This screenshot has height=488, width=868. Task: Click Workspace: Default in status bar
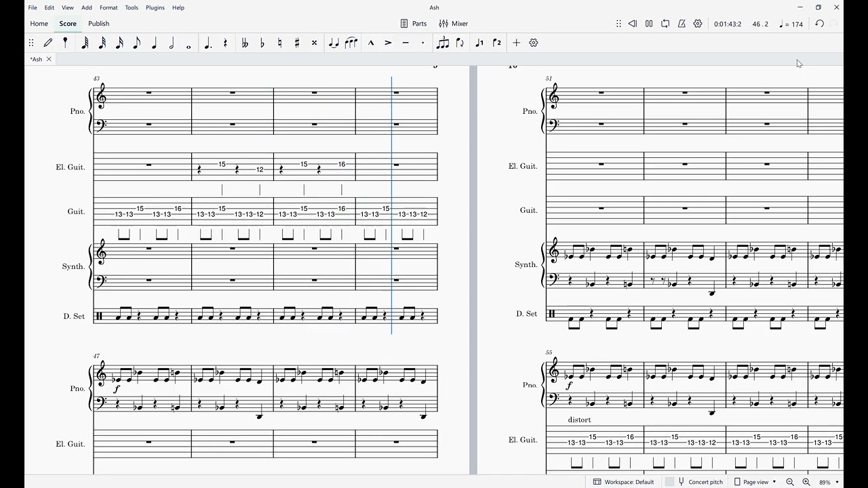tap(624, 482)
